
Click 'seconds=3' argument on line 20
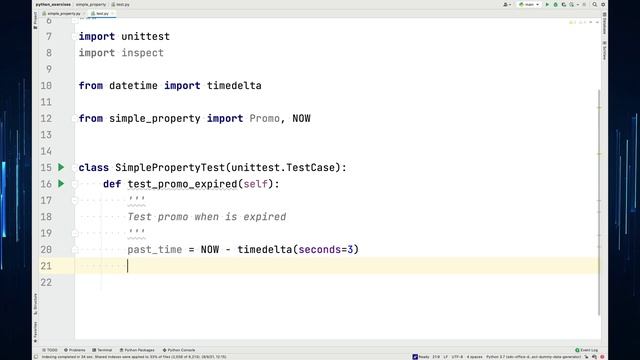click(x=326, y=249)
